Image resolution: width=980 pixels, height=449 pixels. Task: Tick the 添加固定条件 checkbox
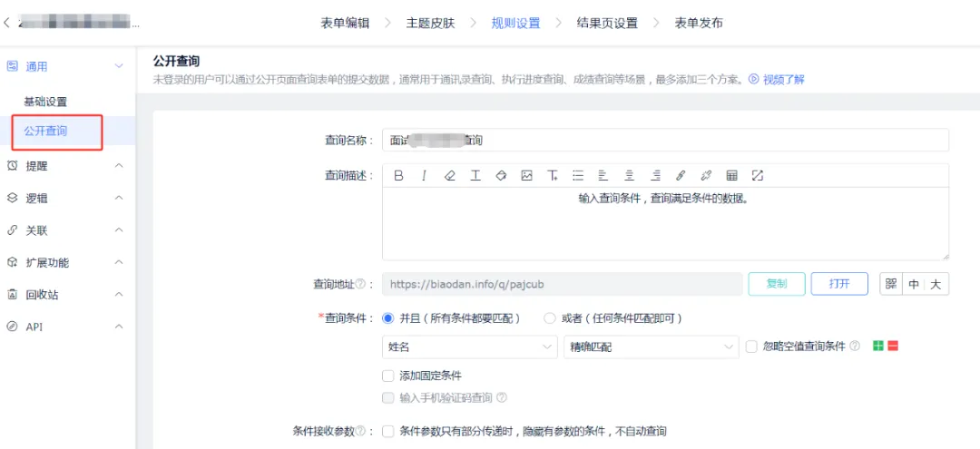pyautogui.click(x=388, y=376)
